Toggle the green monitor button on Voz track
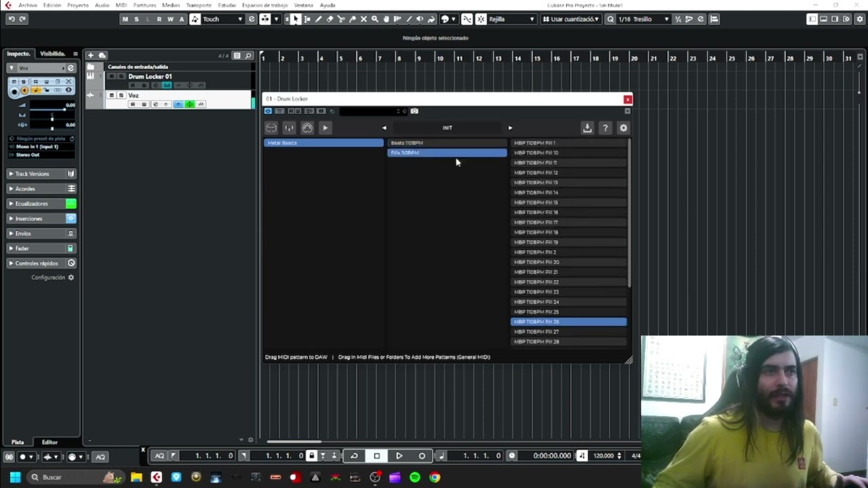 tap(190, 104)
